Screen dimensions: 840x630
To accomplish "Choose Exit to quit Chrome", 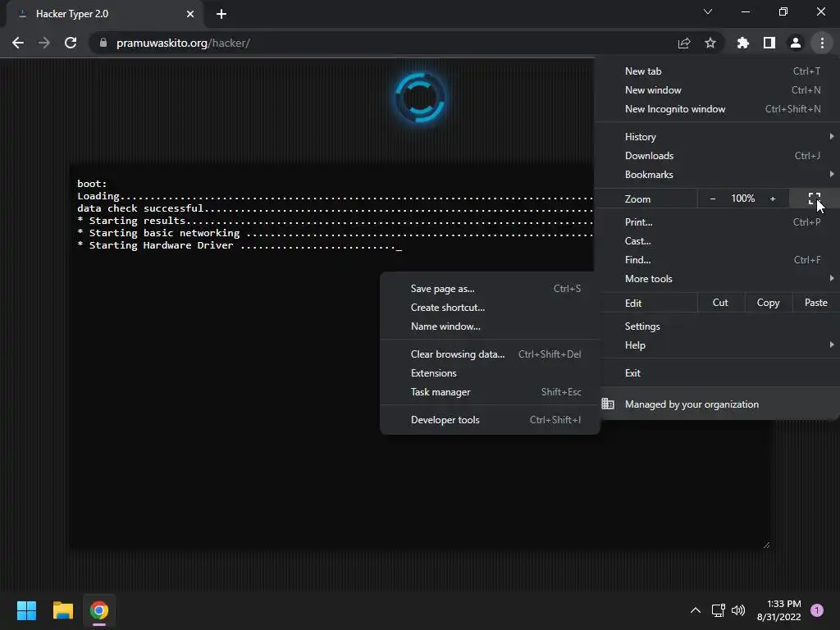I will pos(717,373).
